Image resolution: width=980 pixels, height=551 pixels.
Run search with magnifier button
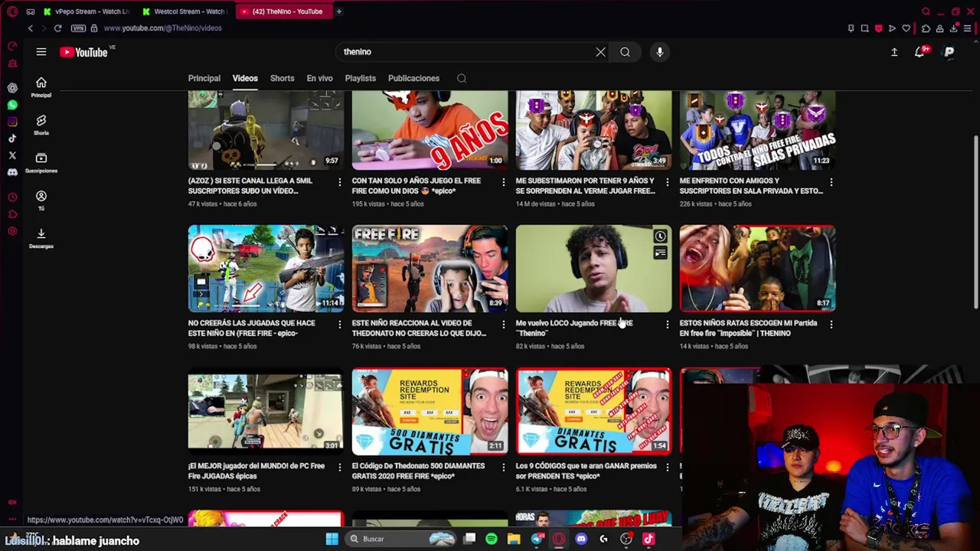[x=625, y=52]
